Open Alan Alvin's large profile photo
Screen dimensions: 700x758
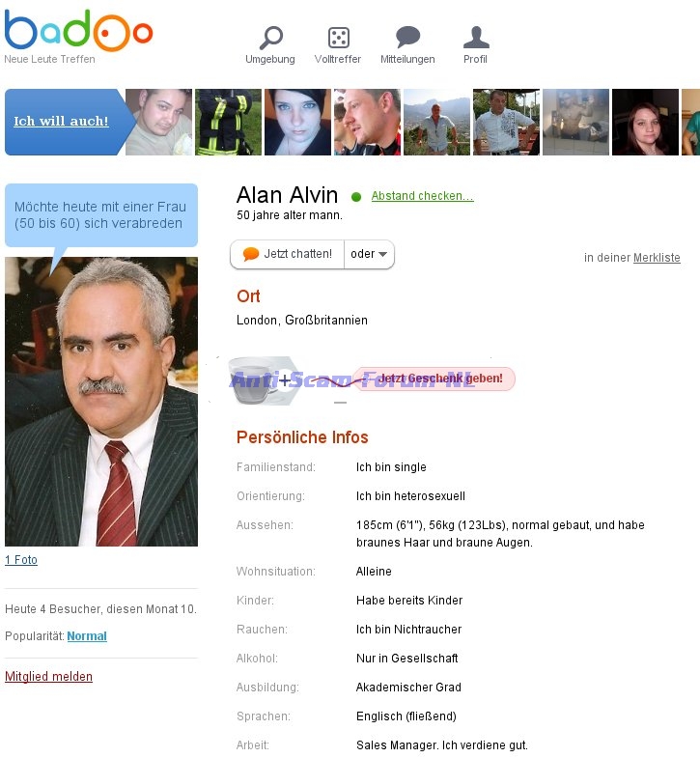pos(101,402)
